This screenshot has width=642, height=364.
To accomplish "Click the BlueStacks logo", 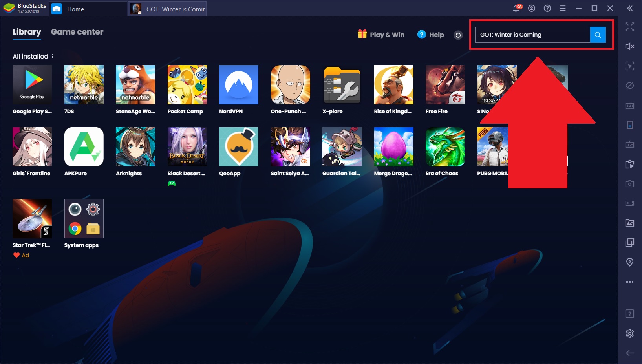I will click(x=9, y=8).
